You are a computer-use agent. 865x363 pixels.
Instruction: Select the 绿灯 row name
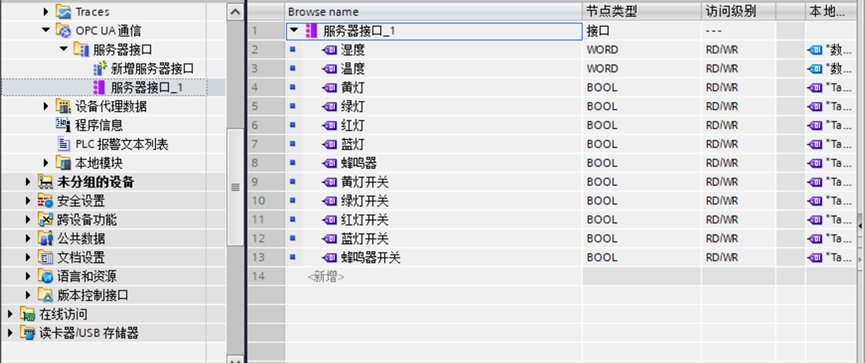click(x=353, y=106)
